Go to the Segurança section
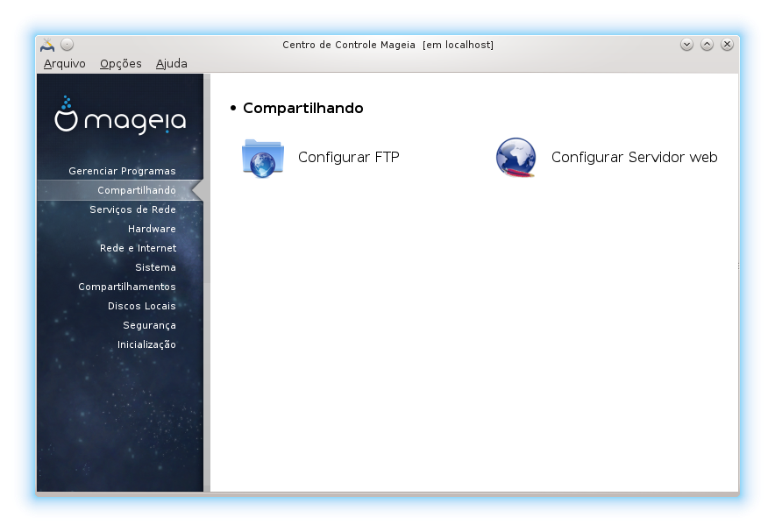 click(x=149, y=325)
